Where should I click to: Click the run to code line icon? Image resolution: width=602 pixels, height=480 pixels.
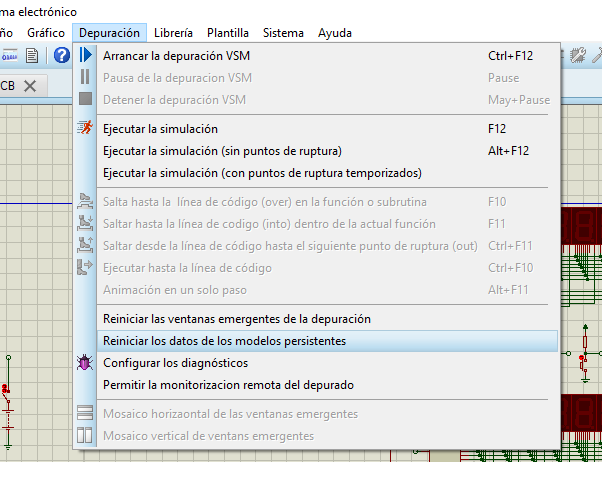pos(85,267)
